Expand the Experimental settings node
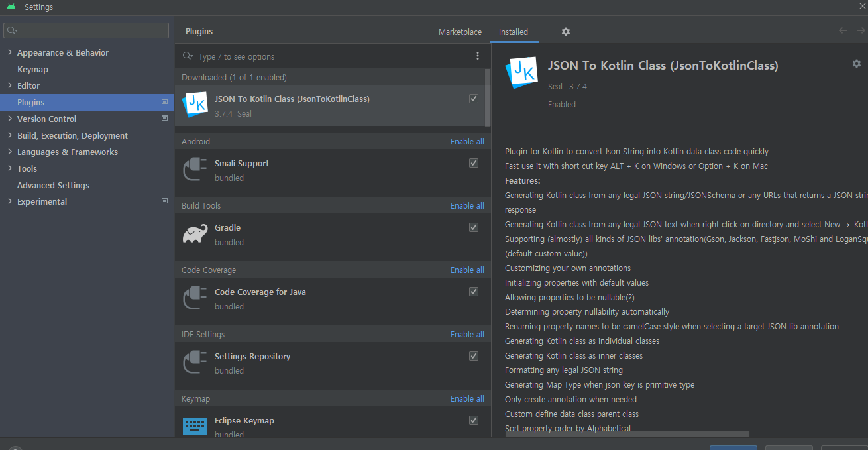Screen dimensions: 868x450 pos(9,201)
